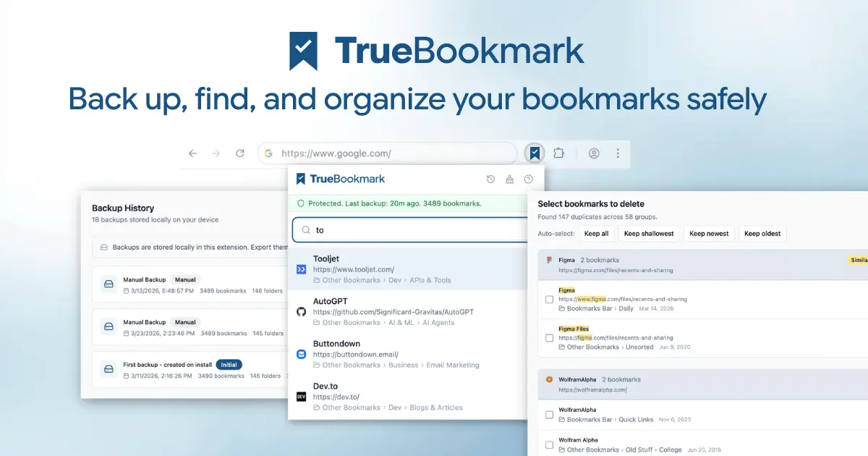Click the Buttondown favicon
The width and height of the screenshot is (868, 456).
302,354
